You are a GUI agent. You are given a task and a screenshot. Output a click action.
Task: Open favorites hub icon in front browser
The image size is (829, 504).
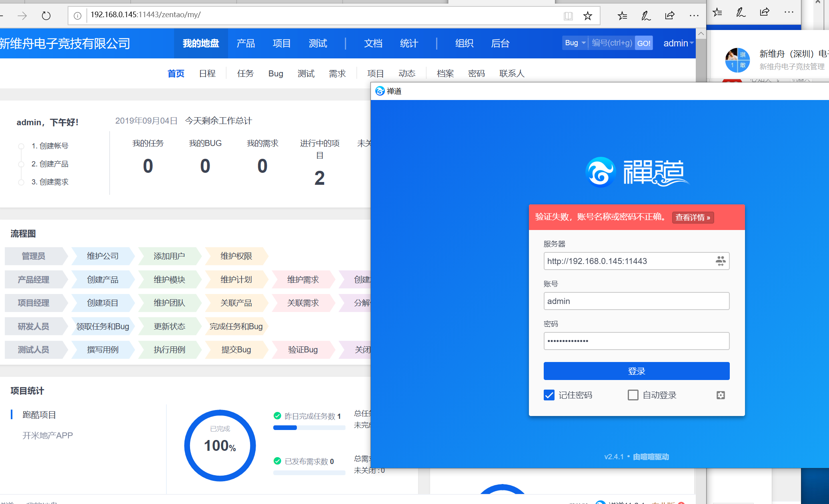pos(622,16)
